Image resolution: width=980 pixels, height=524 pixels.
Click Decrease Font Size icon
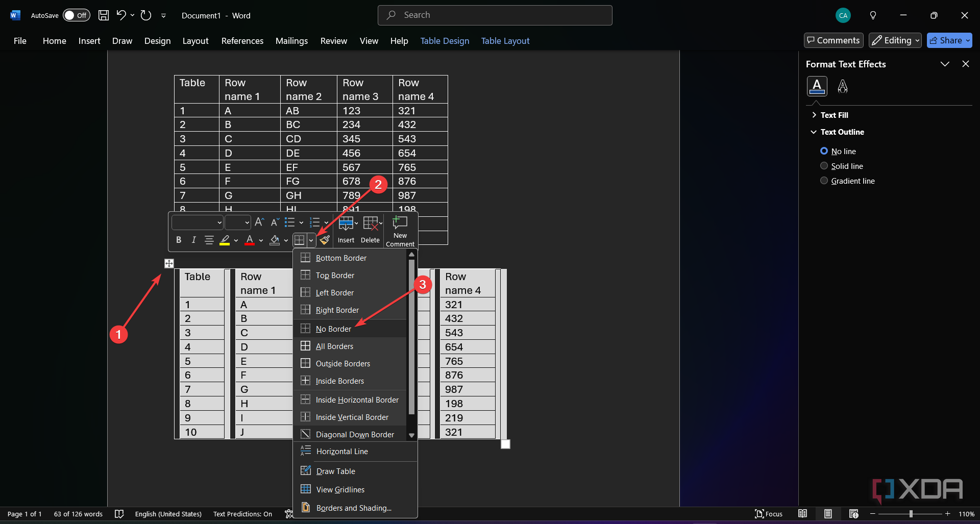275,222
